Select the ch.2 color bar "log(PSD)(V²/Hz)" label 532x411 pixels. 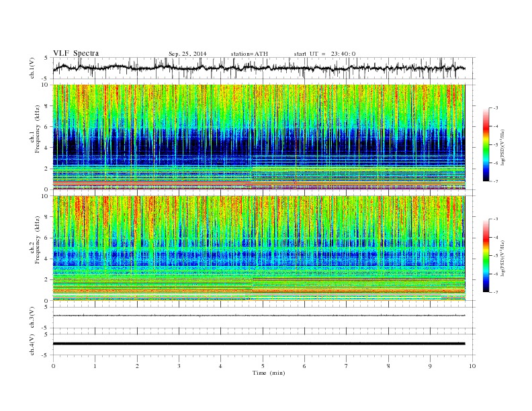pyautogui.click(x=503, y=258)
